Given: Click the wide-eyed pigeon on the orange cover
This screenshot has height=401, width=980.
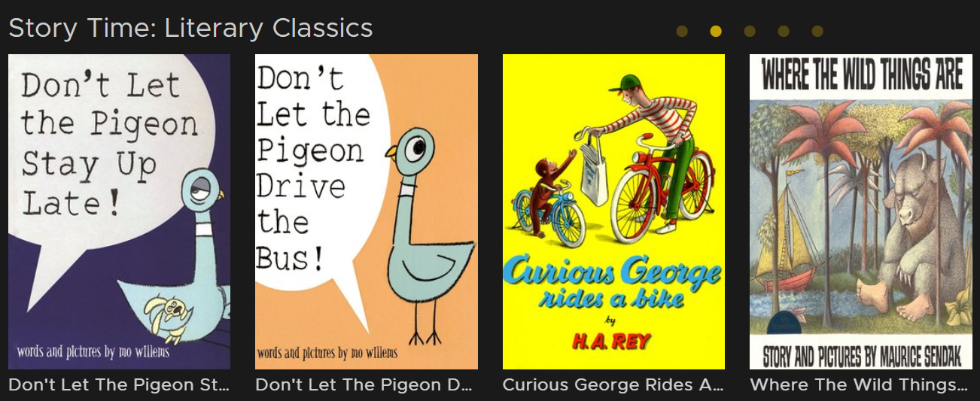Looking at the screenshot, I should [425, 233].
